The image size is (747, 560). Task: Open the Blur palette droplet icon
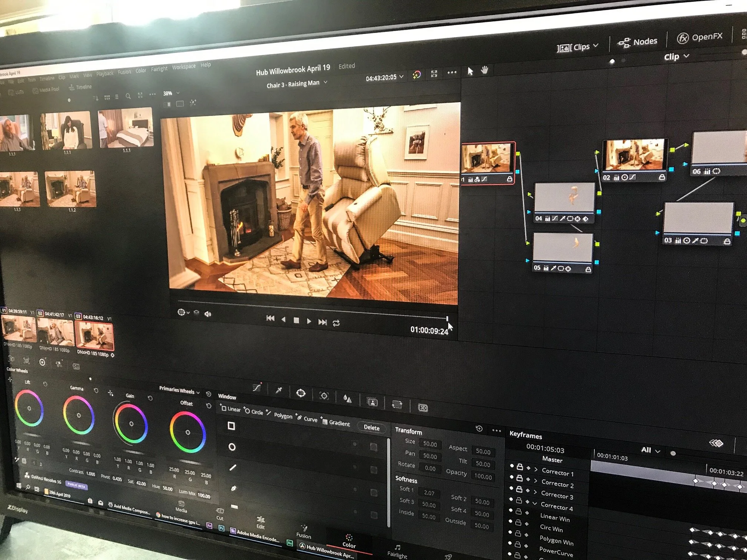347,399
